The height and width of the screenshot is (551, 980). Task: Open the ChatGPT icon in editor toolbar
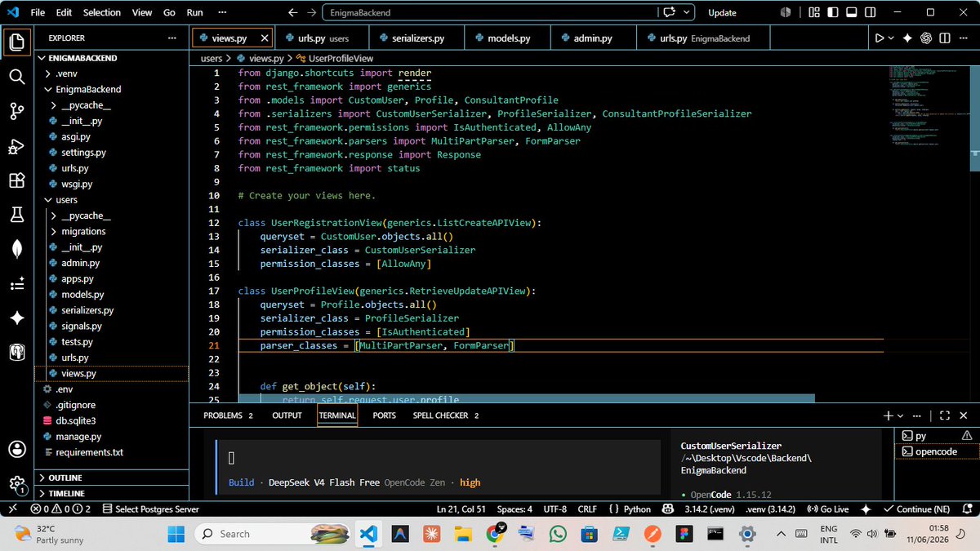point(926,38)
